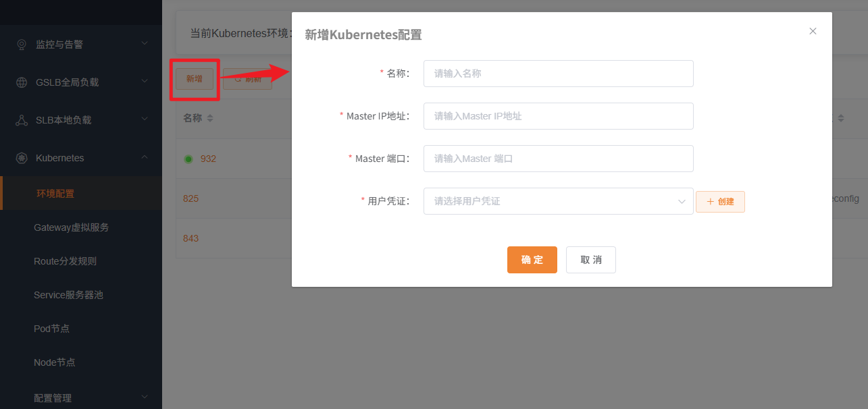Close the 新增Kubernetes配置 dialog via X
Screen dimensions: 868x409
click(x=813, y=31)
